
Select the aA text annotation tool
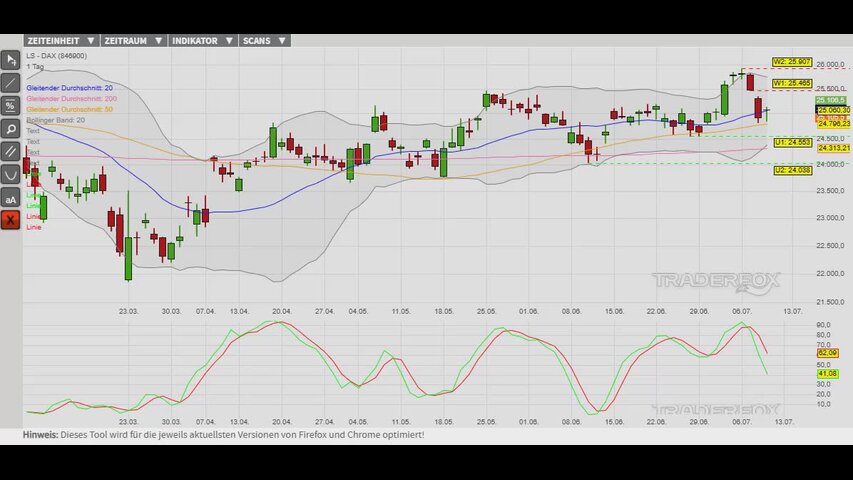coord(10,198)
